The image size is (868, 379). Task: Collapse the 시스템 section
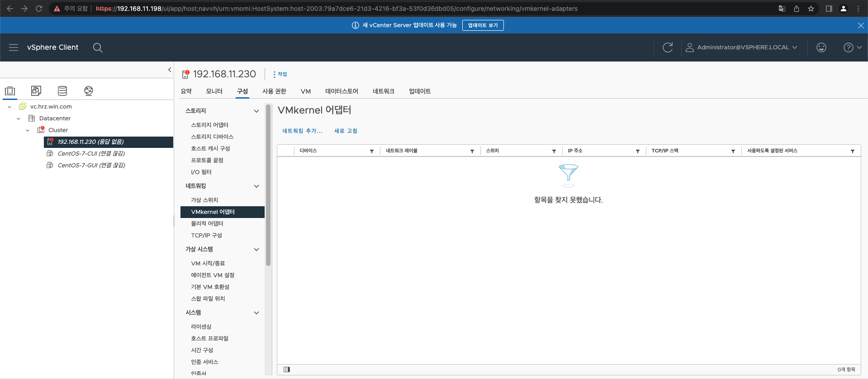click(256, 313)
